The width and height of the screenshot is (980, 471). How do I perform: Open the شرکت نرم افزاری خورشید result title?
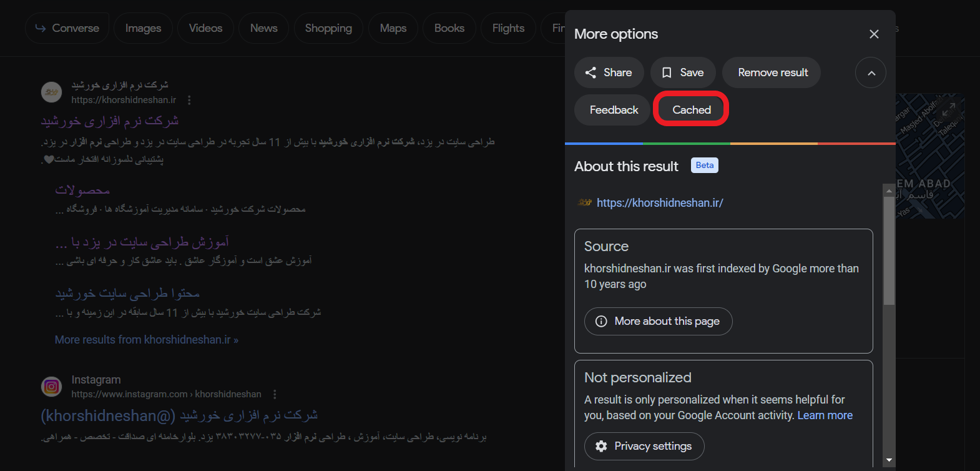(110, 121)
